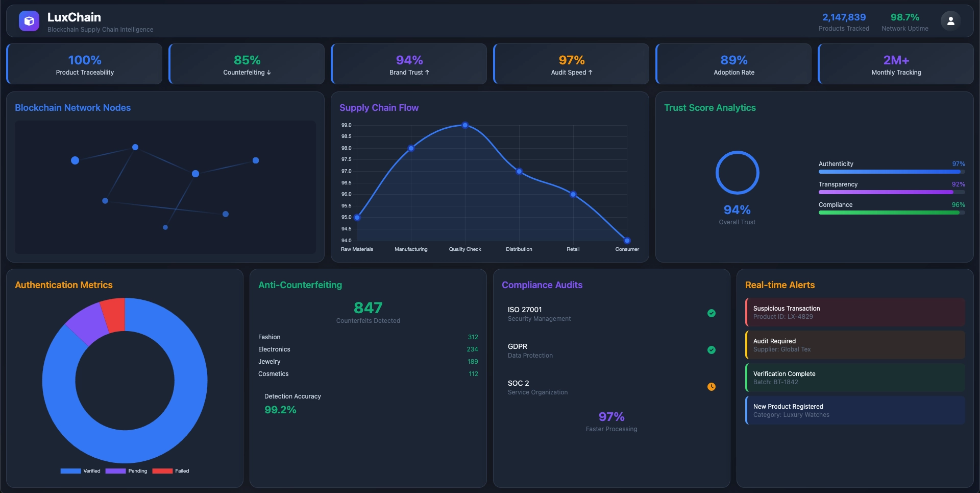The height and width of the screenshot is (493, 980).
Task: Click the Counterfeiting downward arrow indicator
Action: 269,73
